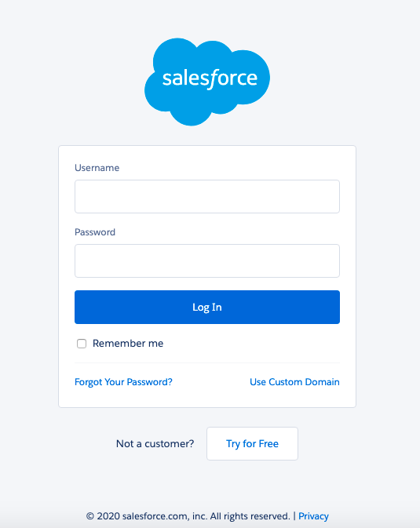Focus the Username input field
The height and width of the screenshot is (528, 420).
point(207,196)
